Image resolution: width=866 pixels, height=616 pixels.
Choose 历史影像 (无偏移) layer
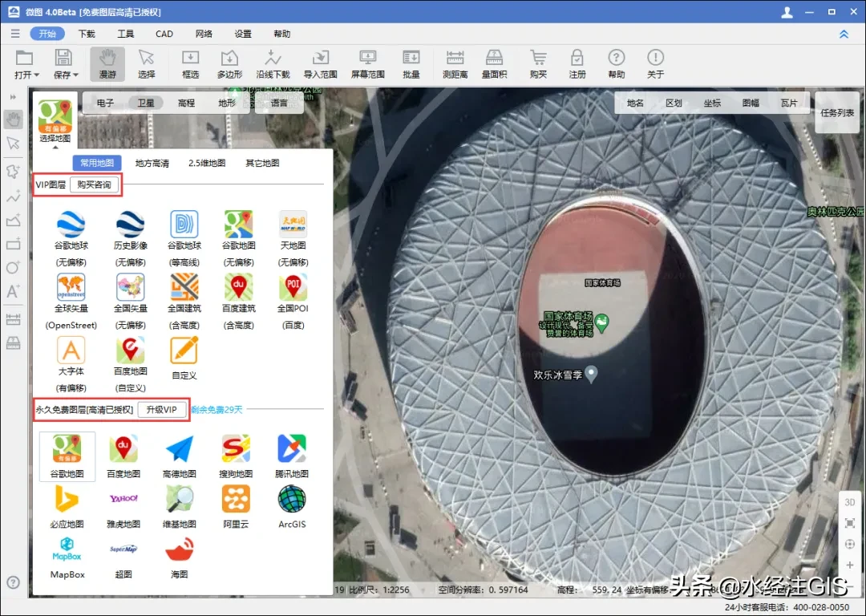pos(131,238)
